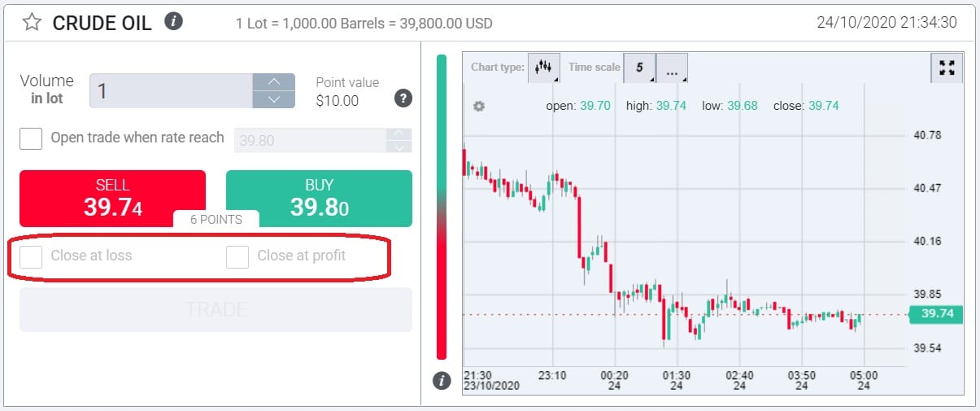This screenshot has height=411, width=980.
Task: Tick the Close at profit checkbox
Action: tap(237, 256)
